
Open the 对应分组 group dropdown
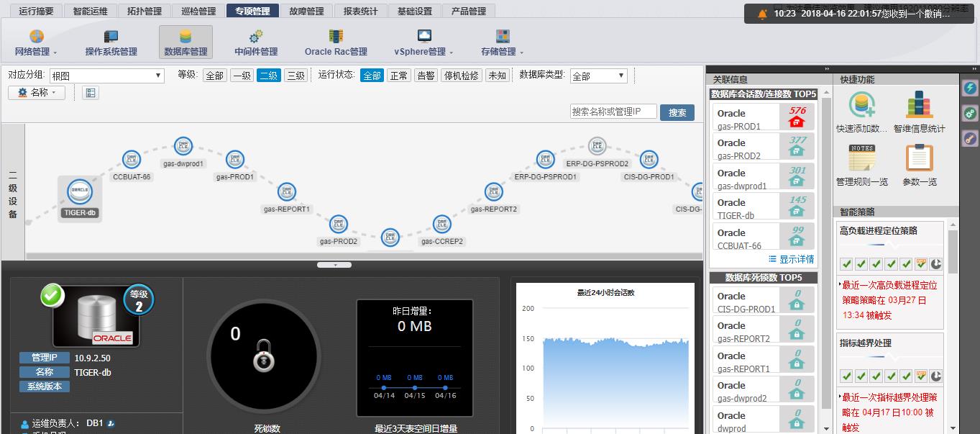pos(108,74)
